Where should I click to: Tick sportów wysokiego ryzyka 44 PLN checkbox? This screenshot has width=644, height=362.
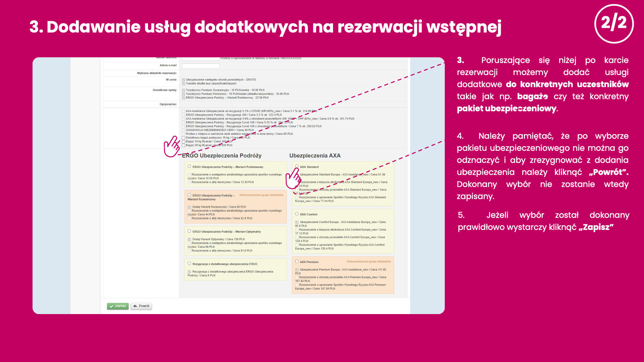point(189,211)
